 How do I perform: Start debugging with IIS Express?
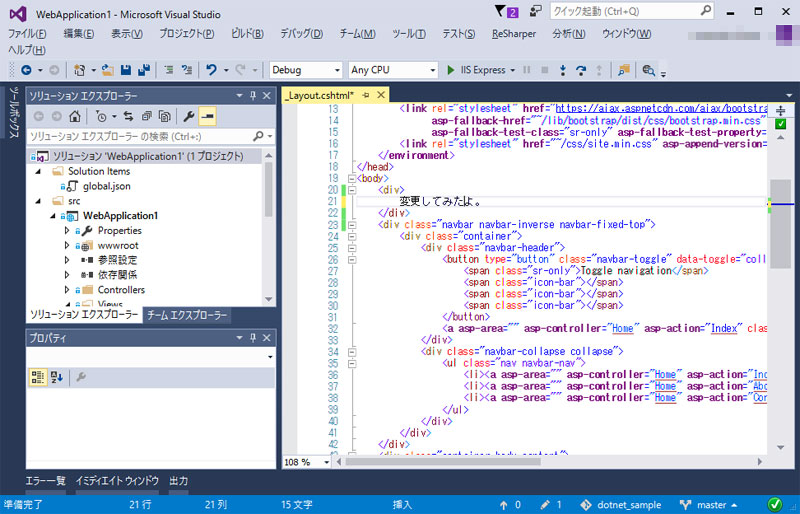pyautogui.click(x=477, y=70)
